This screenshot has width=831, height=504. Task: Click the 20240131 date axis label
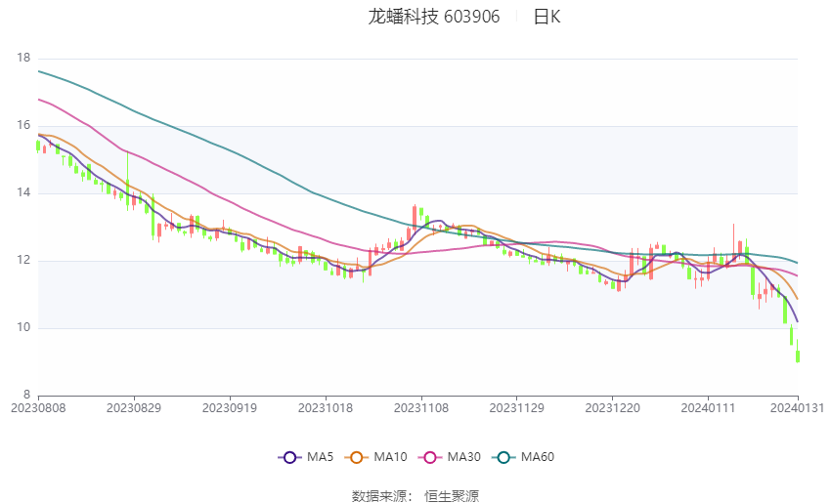tap(797, 408)
